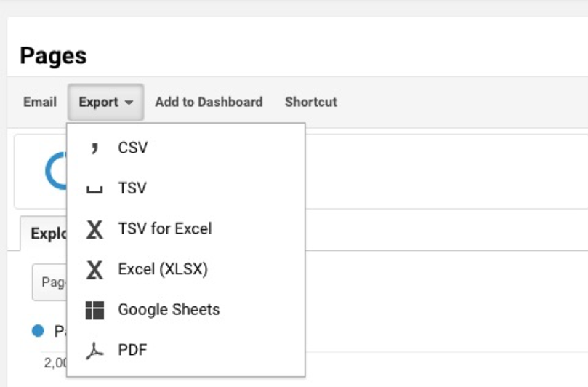Export as TSV for Excel
Screen dimensions: 588x387
pyautogui.click(x=186, y=228)
